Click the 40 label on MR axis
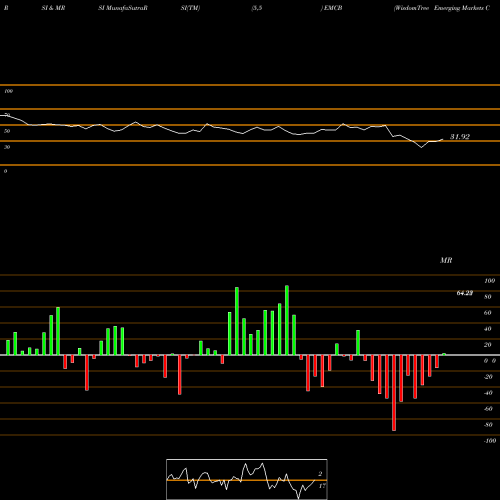The height and width of the screenshot is (500, 500). coord(488,329)
